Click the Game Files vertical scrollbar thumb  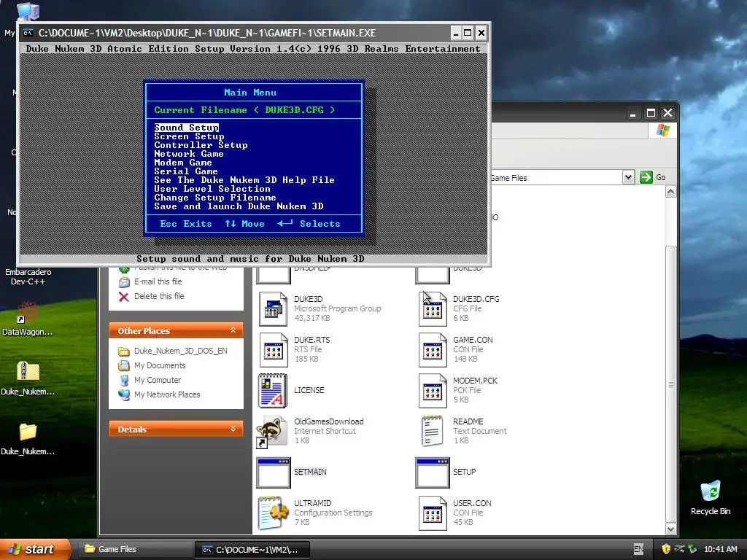point(671,384)
